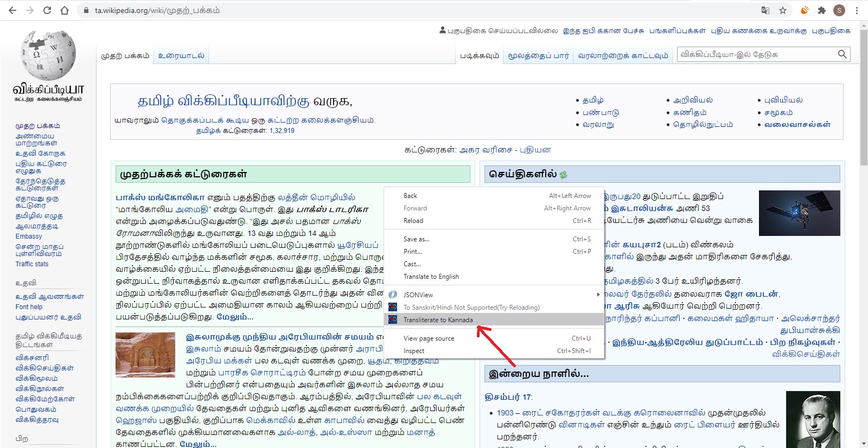Open Google Translate icon in address bar
The width and height of the screenshot is (868, 448).
click(x=765, y=10)
